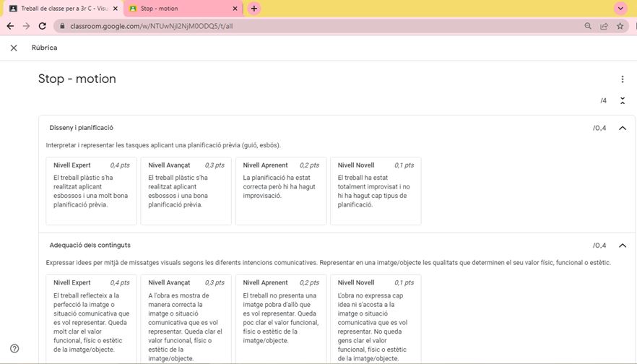637x364 pixels.
Task: Choose Nivell Avançat under Disseny i planificació
Action: [186, 191]
